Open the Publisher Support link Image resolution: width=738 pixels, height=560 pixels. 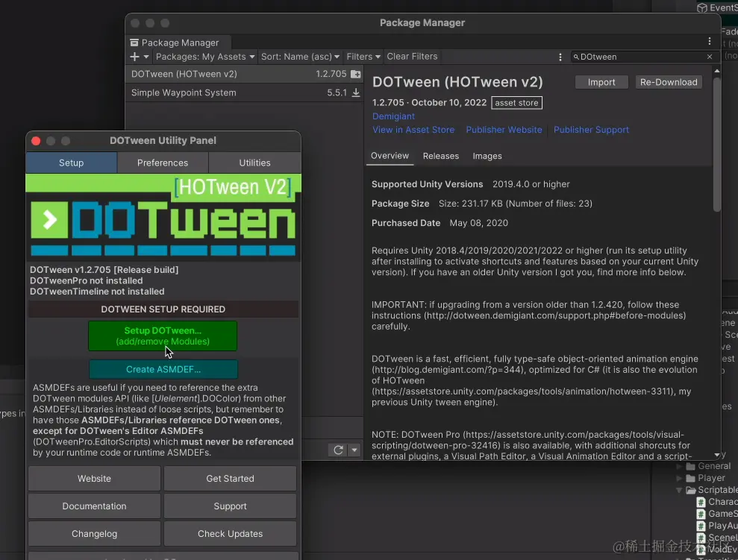point(591,130)
